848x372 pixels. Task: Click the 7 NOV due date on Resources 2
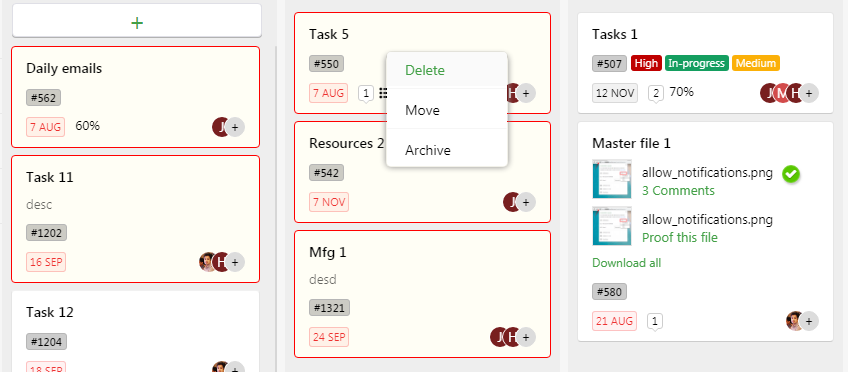(x=329, y=202)
